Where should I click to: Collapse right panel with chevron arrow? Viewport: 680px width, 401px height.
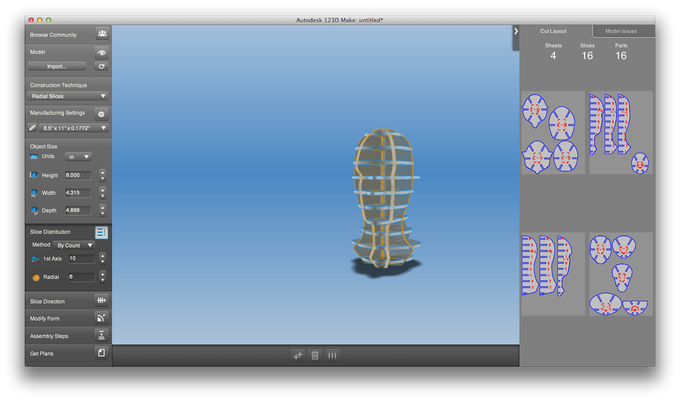pos(516,31)
